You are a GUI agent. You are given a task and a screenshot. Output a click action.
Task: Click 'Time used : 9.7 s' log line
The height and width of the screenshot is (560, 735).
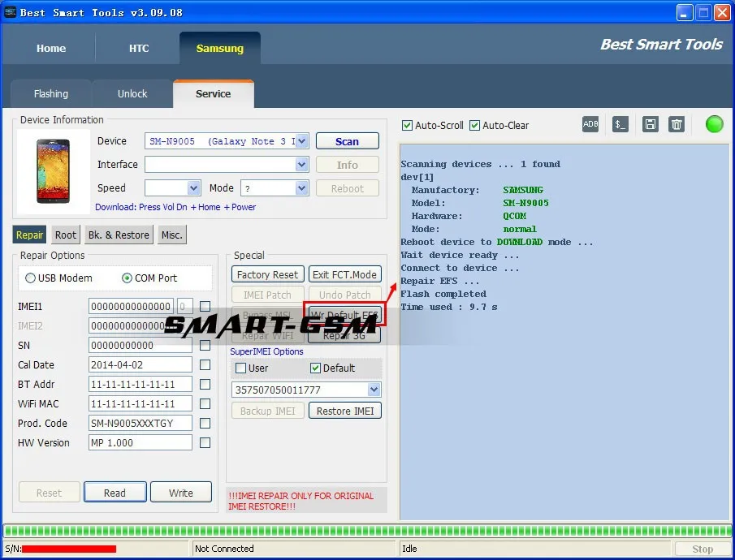pyautogui.click(x=448, y=307)
